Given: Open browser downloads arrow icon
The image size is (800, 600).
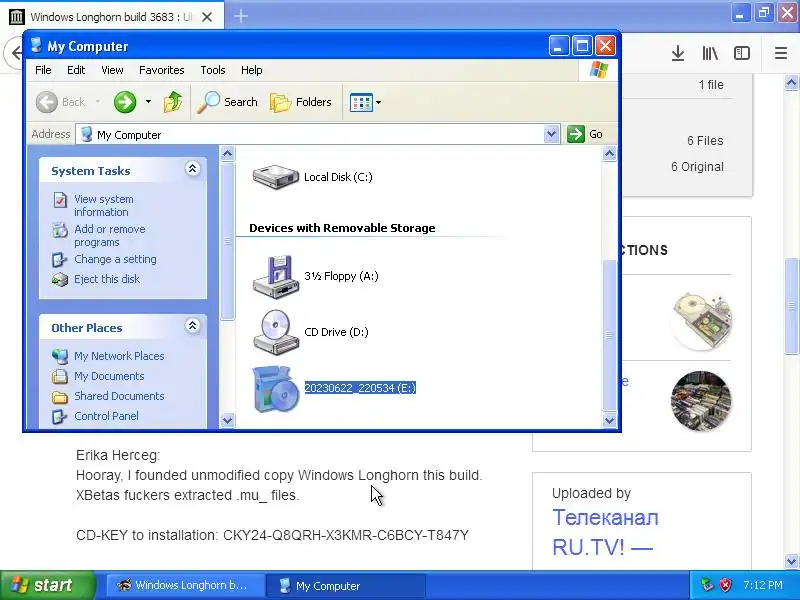Looking at the screenshot, I should point(678,53).
